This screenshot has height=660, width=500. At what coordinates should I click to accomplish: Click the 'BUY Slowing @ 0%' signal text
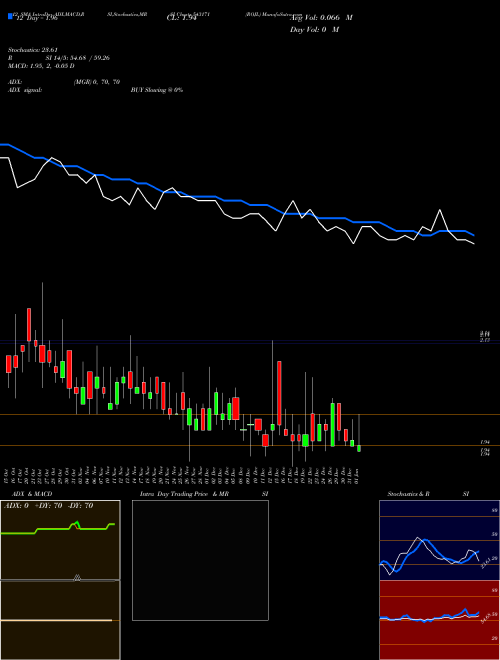pos(157,90)
